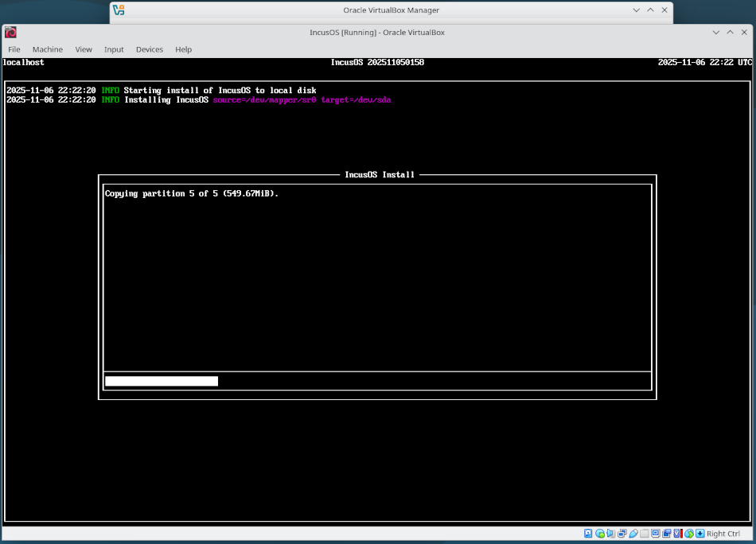Click the audio status icon

point(610,534)
